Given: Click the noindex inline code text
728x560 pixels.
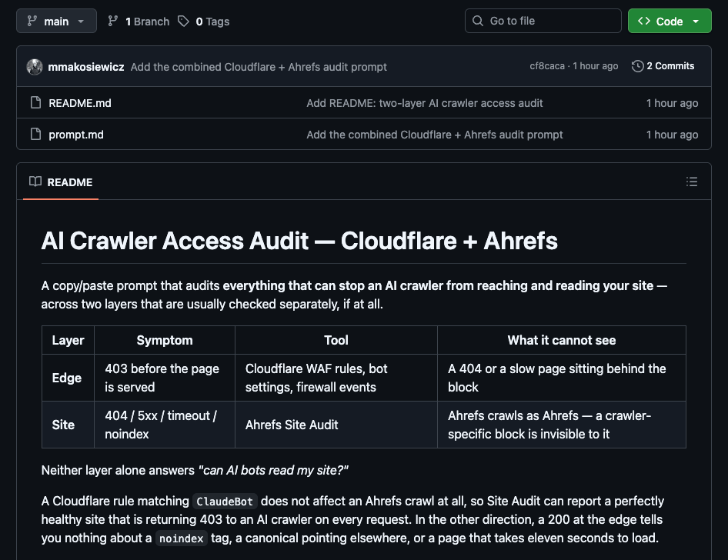Looking at the screenshot, I should tap(181, 538).
